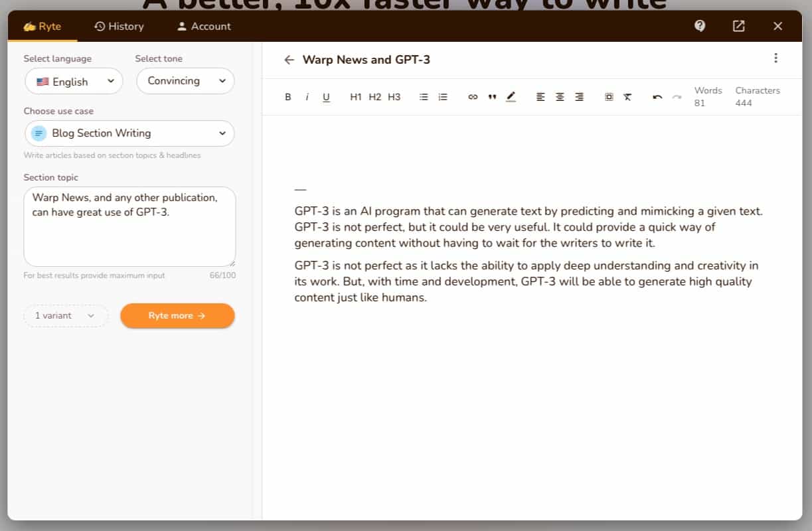Apply H3 heading style
Viewport: 812px width, 531px height.
point(394,97)
